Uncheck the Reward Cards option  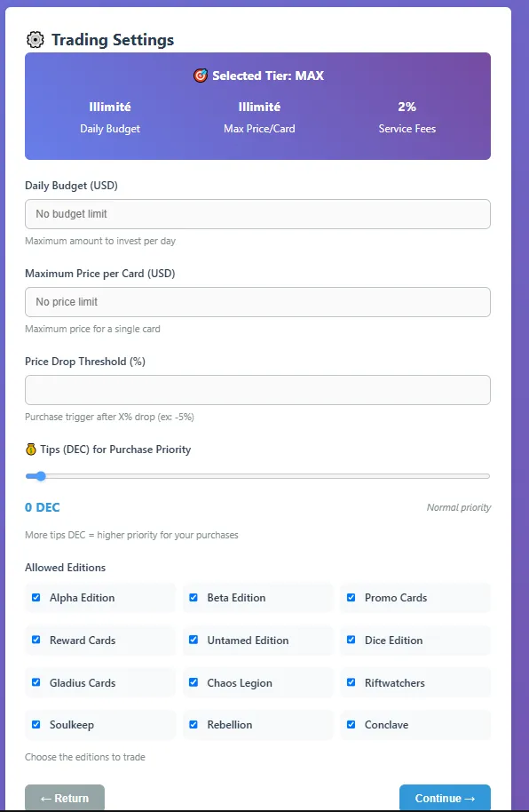(x=36, y=640)
